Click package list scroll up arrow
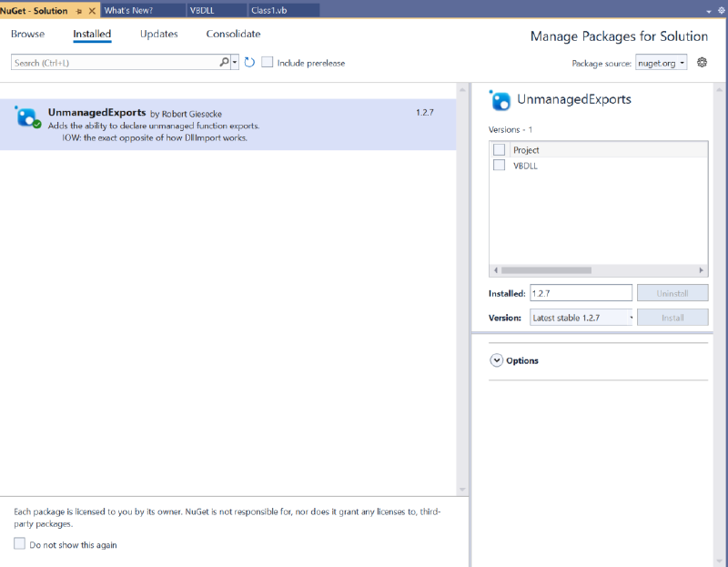This screenshot has height=567, width=728. [462, 89]
